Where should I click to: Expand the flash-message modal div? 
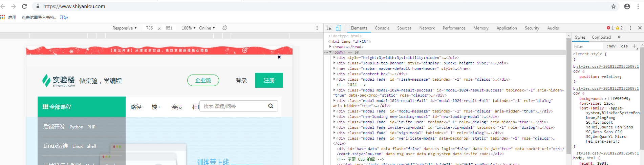pos(334,79)
